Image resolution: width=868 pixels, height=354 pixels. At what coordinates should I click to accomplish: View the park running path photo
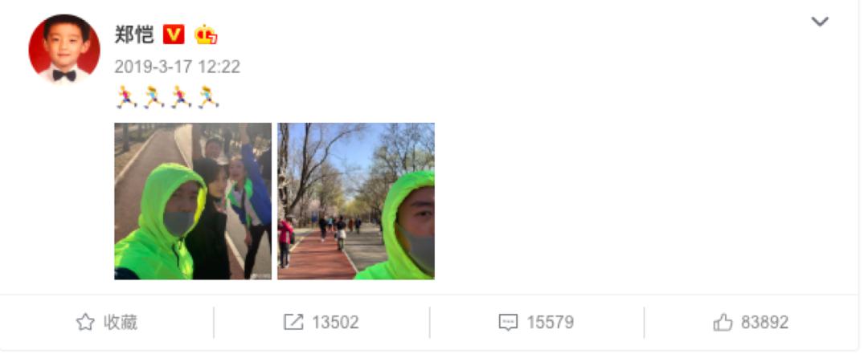[x=356, y=201]
